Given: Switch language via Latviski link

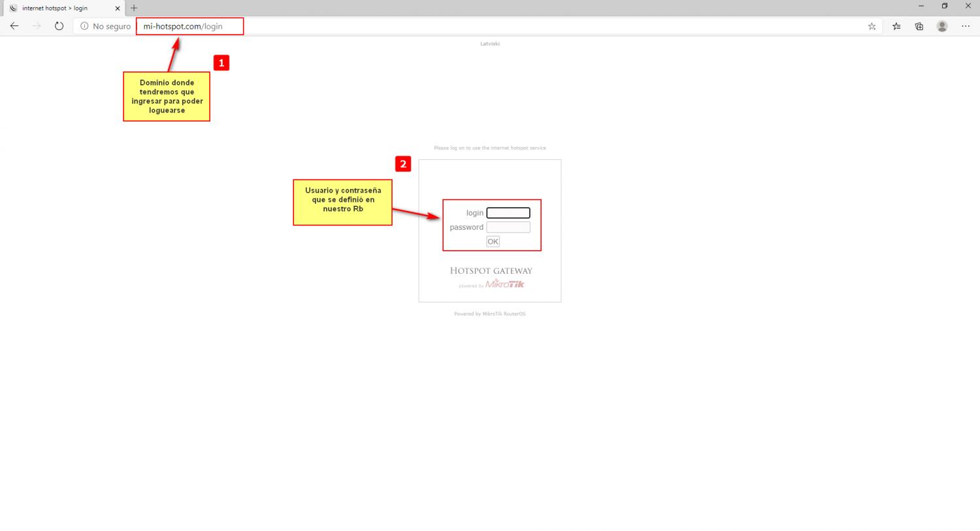Looking at the screenshot, I should point(490,44).
